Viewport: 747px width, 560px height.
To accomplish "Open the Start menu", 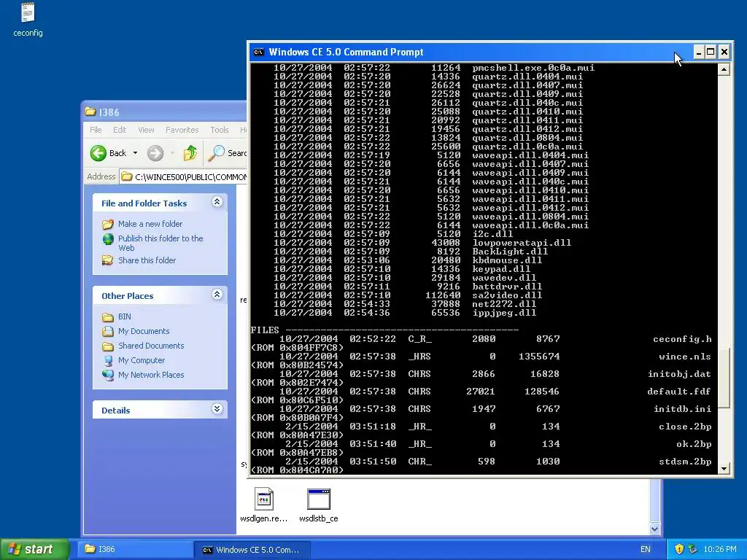I will (x=34, y=549).
